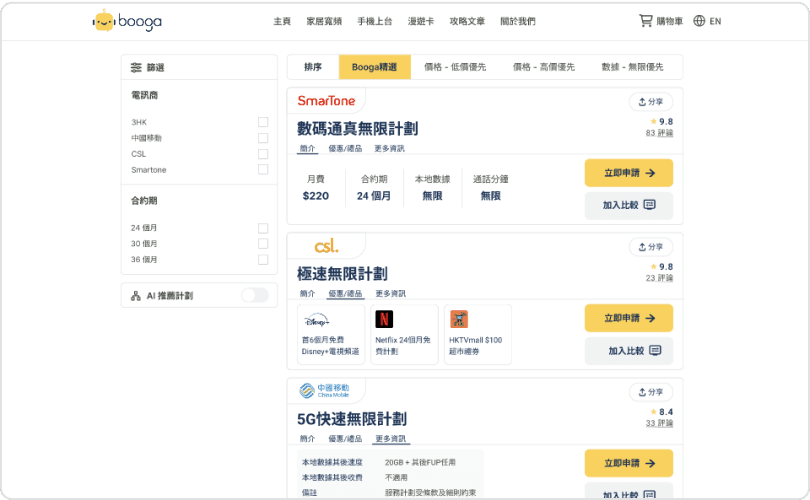Image resolution: width=810 pixels, height=500 pixels.
Task: Check the 3HK carrier checkbox
Action: pos(263,122)
